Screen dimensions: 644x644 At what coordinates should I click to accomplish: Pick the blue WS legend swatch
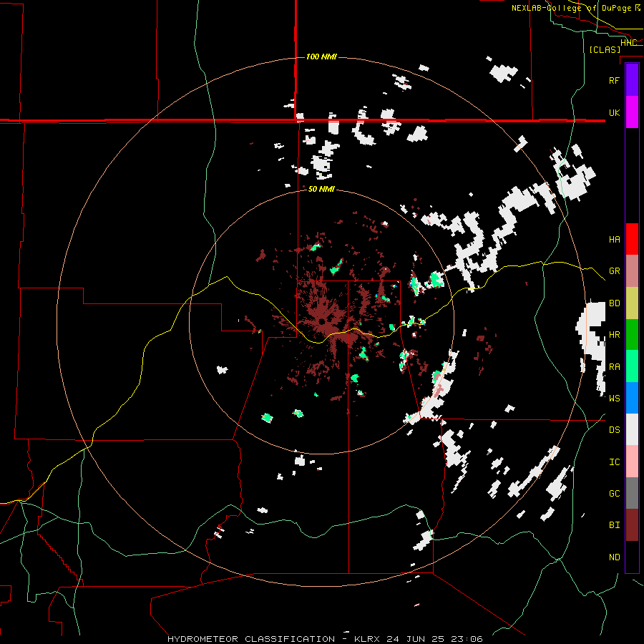[632, 398]
